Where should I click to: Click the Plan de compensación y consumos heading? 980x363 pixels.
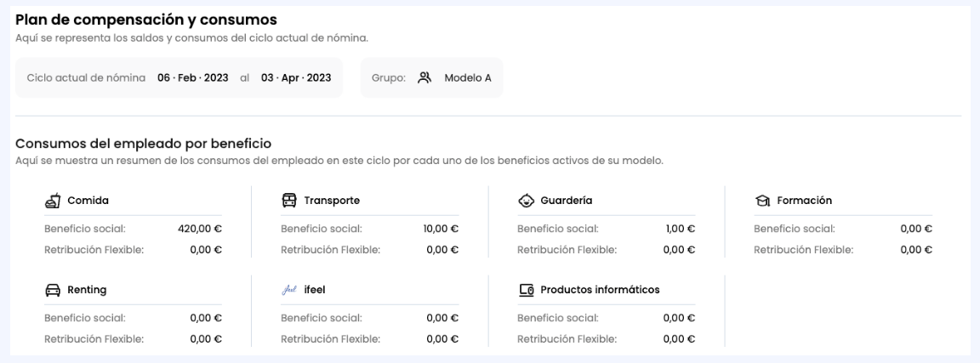tap(146, 20)
